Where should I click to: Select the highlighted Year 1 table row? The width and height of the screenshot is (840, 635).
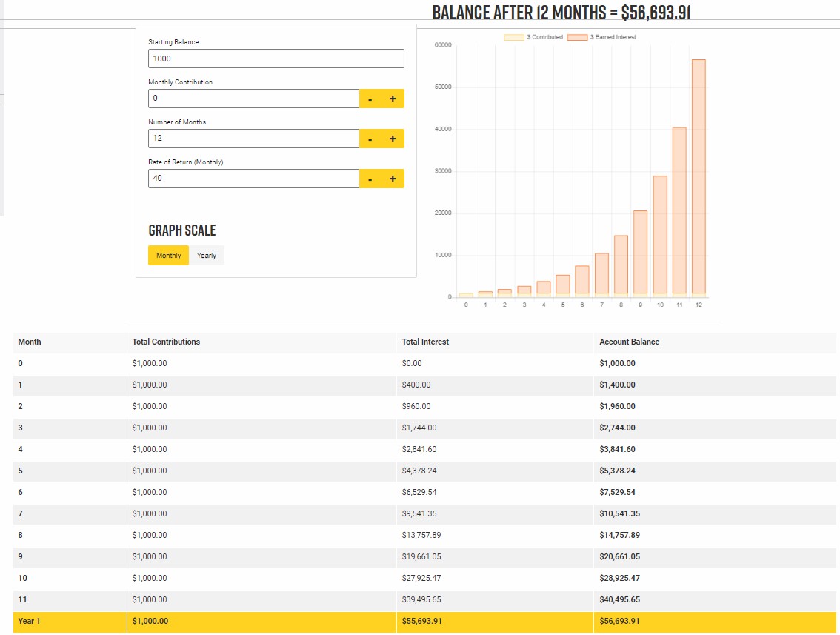pyautogui.click(x=425, y=621)
